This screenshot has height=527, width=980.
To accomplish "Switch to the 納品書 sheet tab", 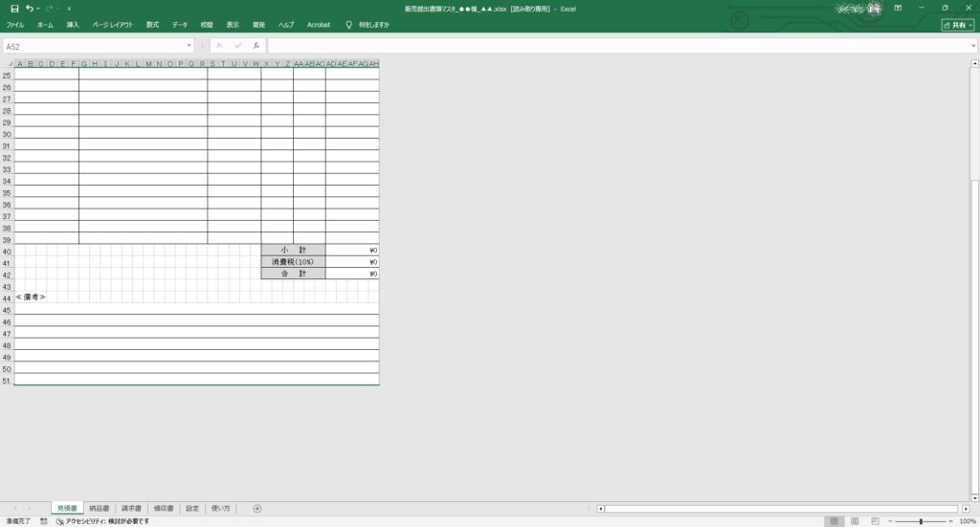I will point(99,508).
